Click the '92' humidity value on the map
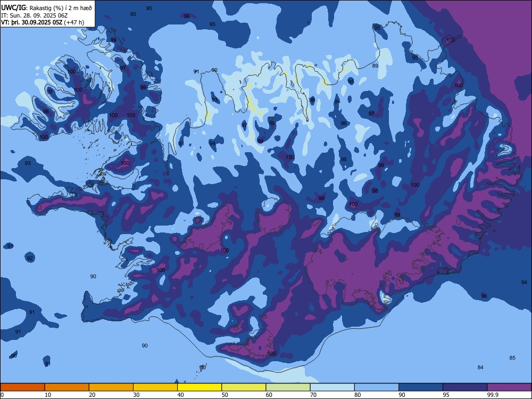The width and height of the screenshot is (532, 399). click(x=30, y=259)
